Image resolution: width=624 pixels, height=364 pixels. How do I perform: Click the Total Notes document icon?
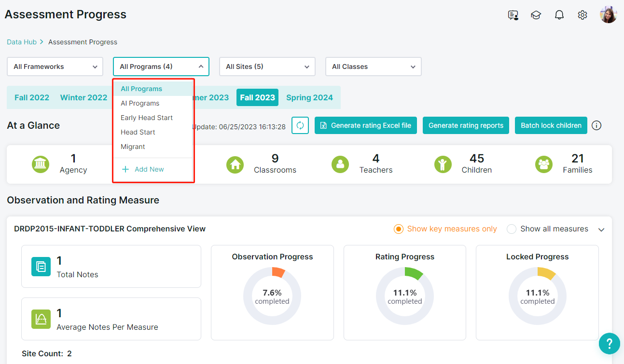[41, 266]
